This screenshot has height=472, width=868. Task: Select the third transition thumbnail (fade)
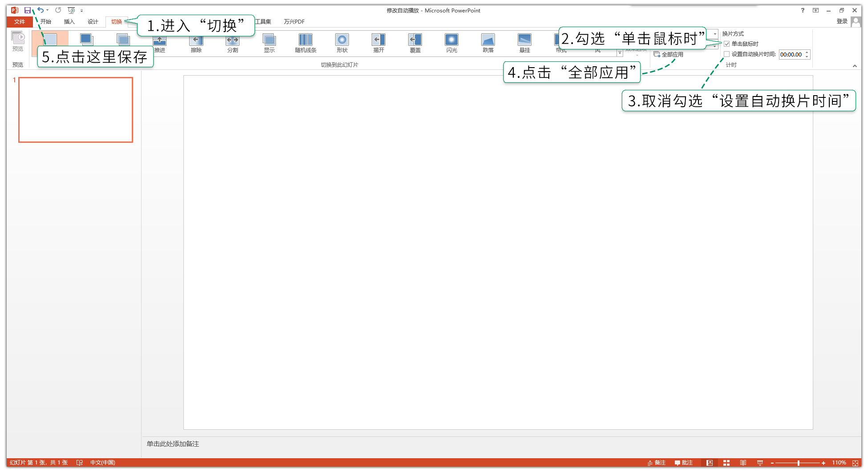(123, 39)
